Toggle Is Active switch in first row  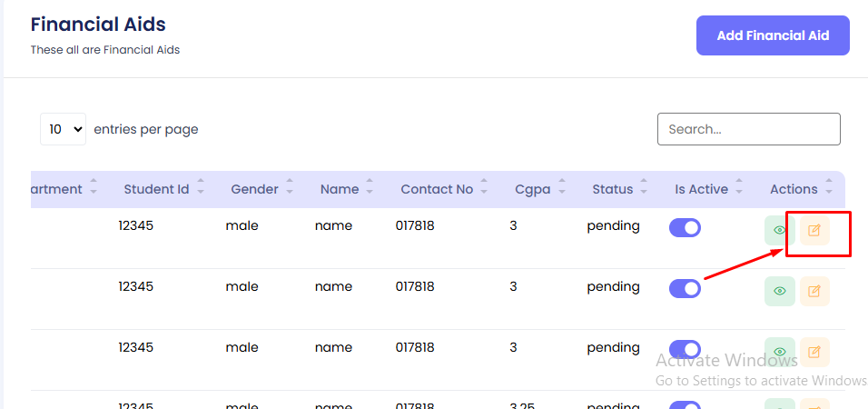coord(685,228)
